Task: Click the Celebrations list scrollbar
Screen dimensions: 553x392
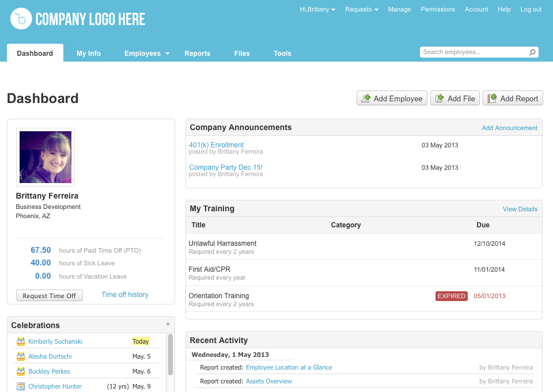Action: 171,354
